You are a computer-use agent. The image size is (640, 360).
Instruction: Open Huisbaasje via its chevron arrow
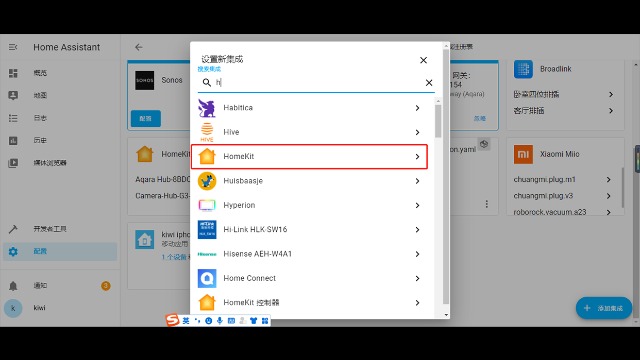[x=417, y=181]
